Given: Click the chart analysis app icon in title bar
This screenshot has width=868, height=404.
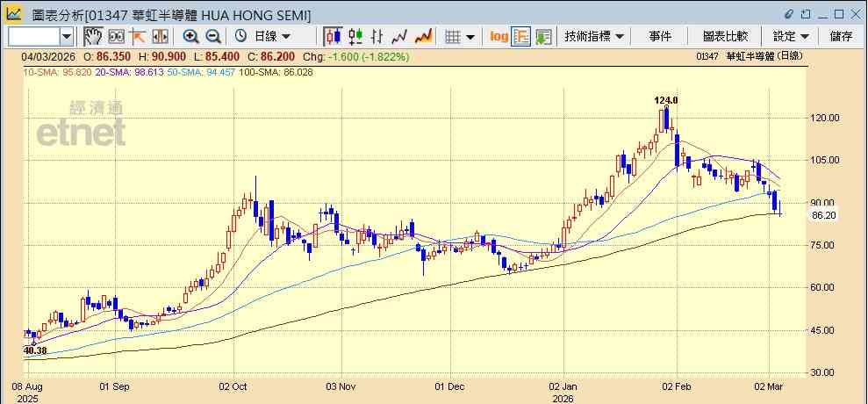Looking at the screenshot, I should (x=14, y=14).
